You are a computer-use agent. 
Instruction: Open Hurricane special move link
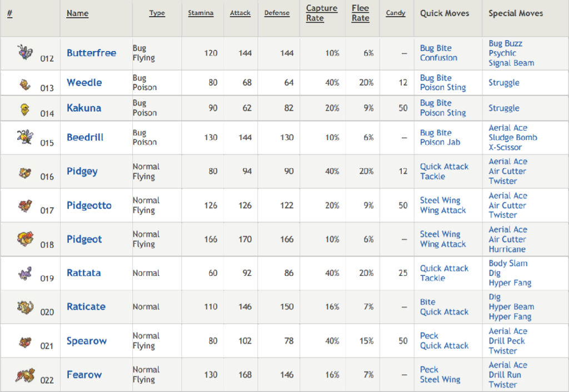507,249
